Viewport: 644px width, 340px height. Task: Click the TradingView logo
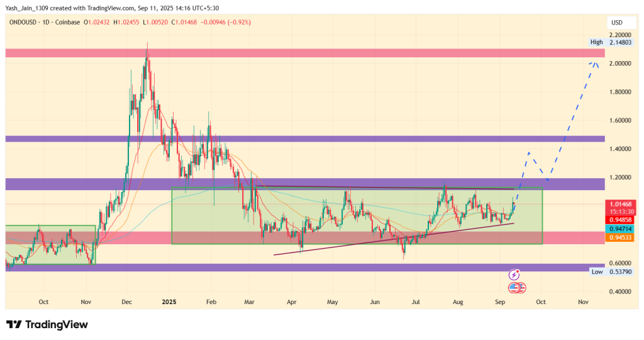tap(47, 324)
